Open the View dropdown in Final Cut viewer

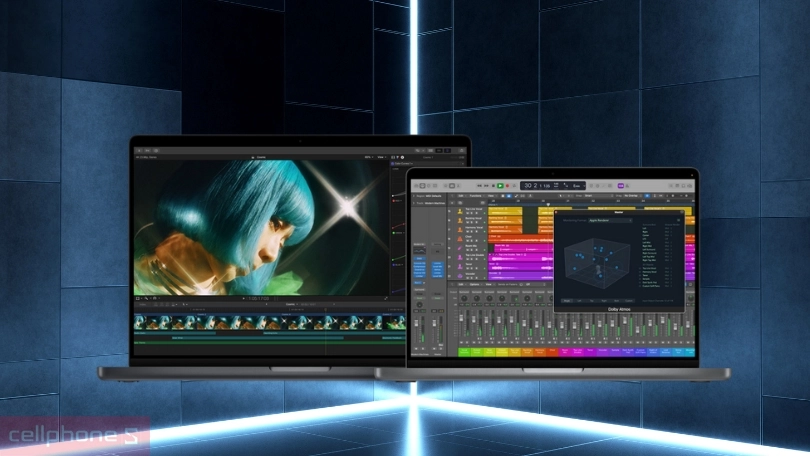tap(381, 157)
